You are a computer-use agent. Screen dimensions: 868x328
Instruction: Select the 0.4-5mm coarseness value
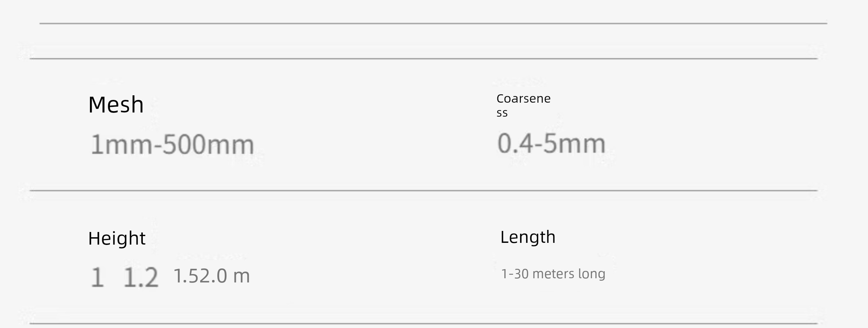551,143
